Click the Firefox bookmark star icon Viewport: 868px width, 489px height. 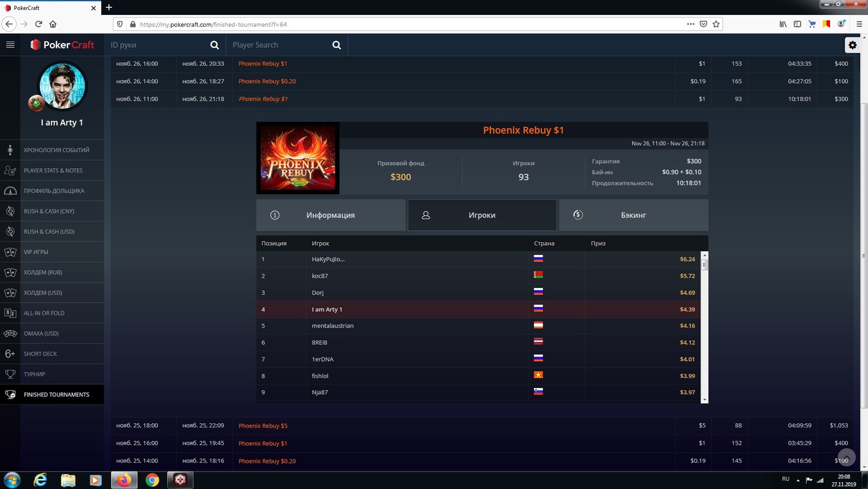pos(716,24)
